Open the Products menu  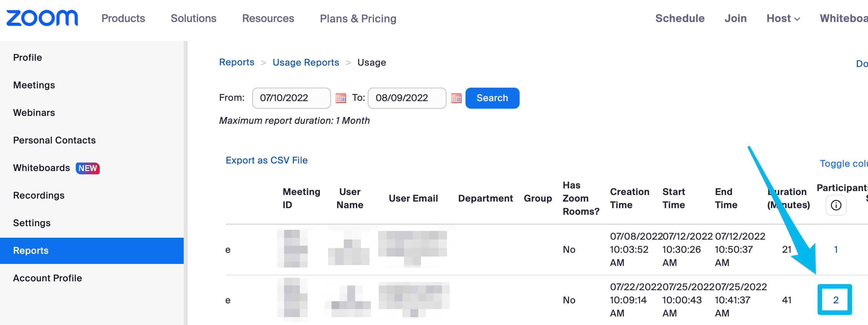point(123,18)
